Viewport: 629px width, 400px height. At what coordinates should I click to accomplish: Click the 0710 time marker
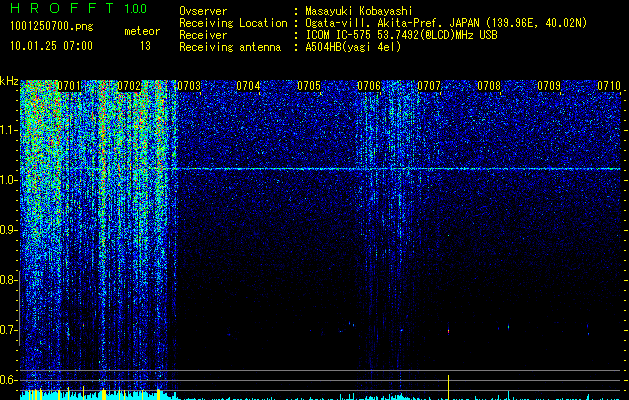[x=609, y=86]
